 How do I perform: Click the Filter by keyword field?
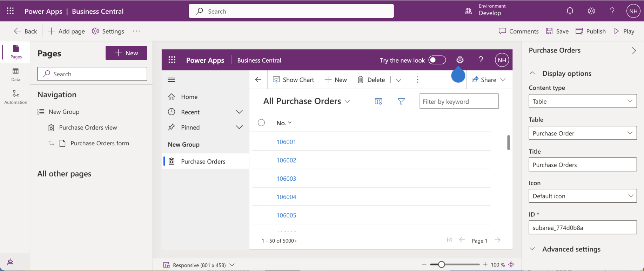(459, 102)
